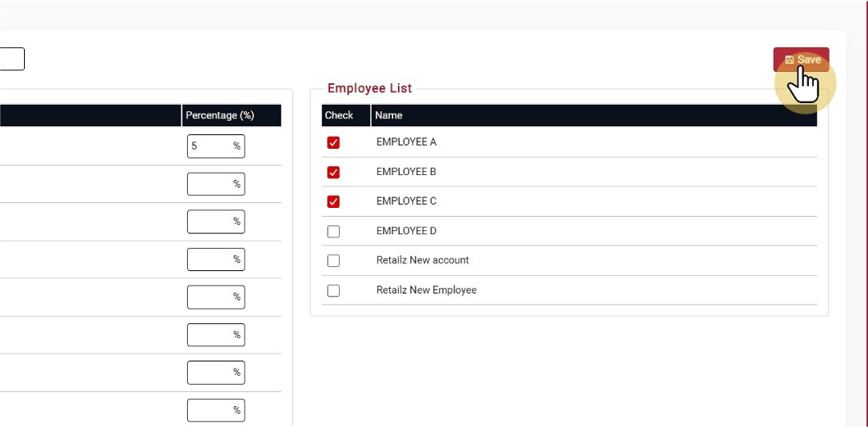The height and width of the screenshot is (427, 868).
Task: Click the Name column header
Action: 389,115
